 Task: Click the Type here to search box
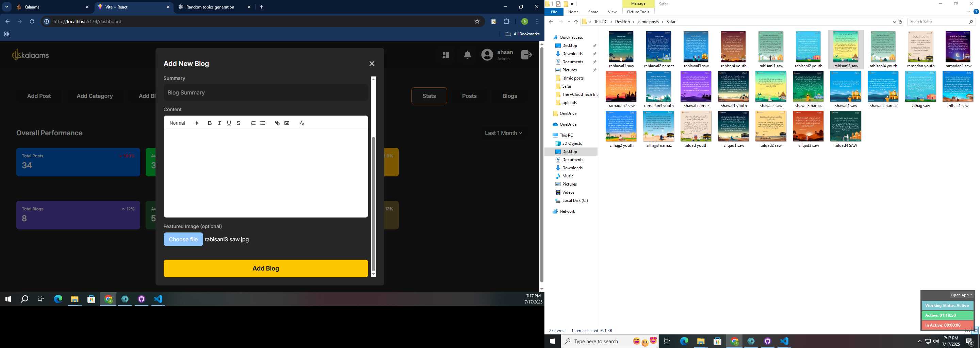tap(610, 342)
